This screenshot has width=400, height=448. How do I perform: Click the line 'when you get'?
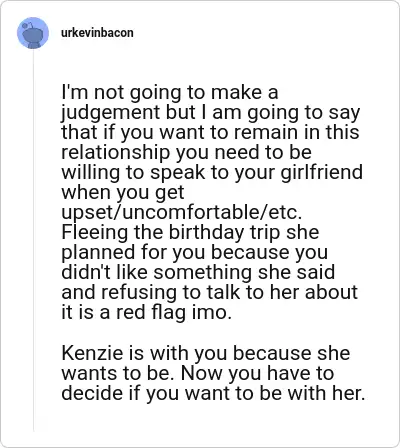click(123, 193)
